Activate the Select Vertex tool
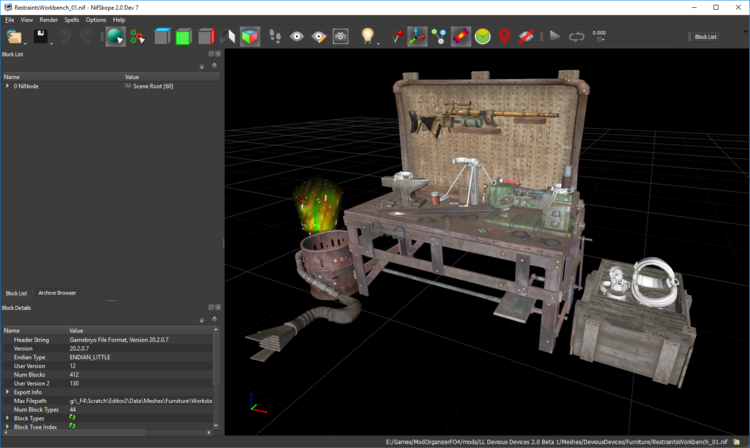 138,36
